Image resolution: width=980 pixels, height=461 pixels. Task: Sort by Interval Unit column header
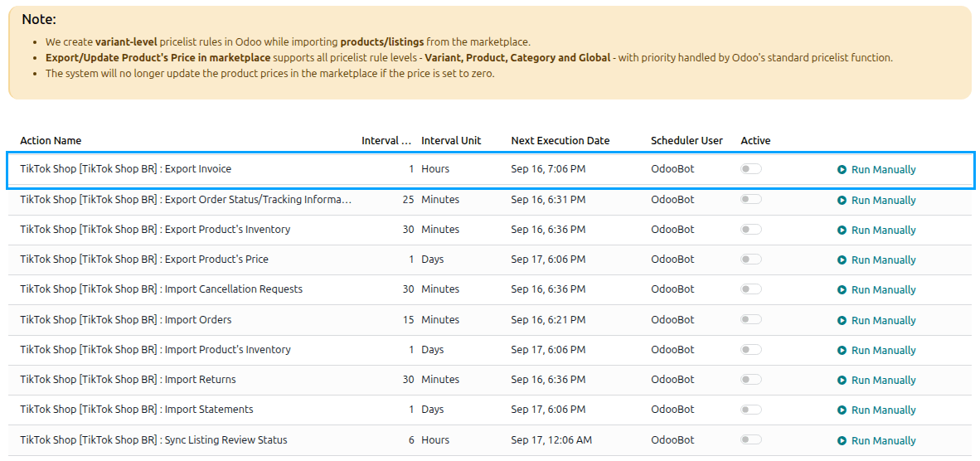pos(451,141)
